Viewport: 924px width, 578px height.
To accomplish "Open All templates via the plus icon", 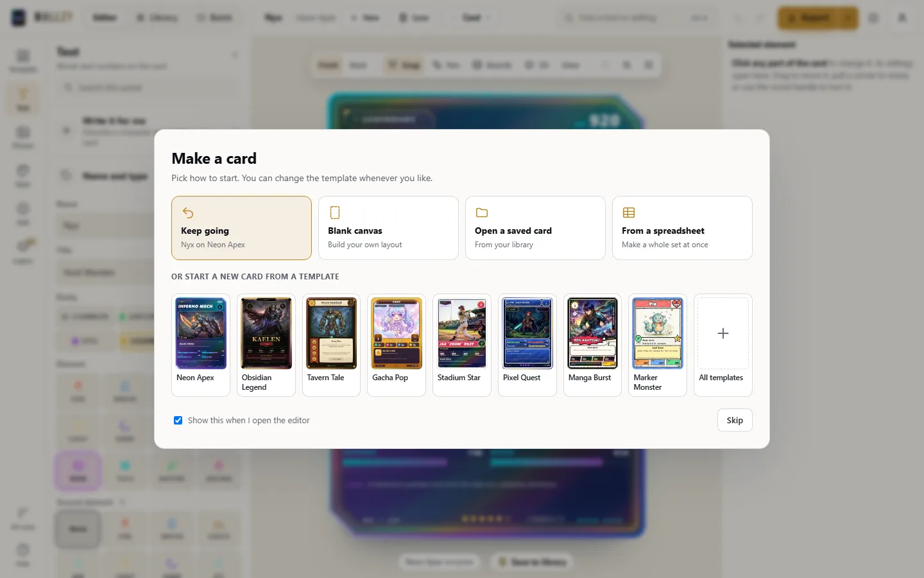I will pos(723,333).
